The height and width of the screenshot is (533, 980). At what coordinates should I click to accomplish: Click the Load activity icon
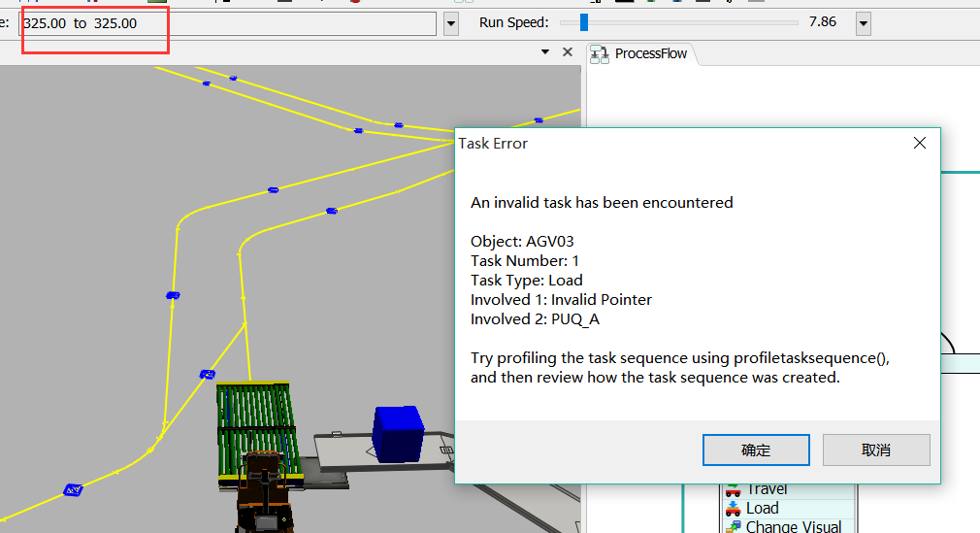coord(733,509)
